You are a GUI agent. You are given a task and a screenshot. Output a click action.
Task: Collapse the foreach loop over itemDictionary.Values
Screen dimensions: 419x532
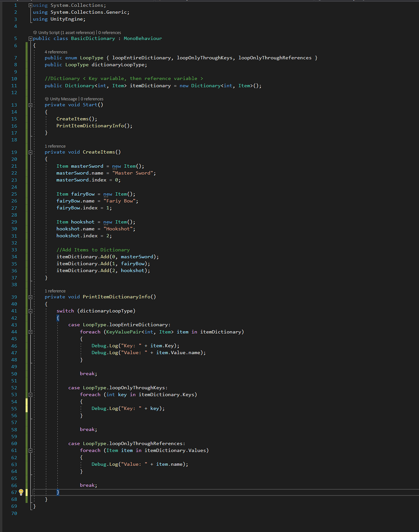[x=31, y=450]
